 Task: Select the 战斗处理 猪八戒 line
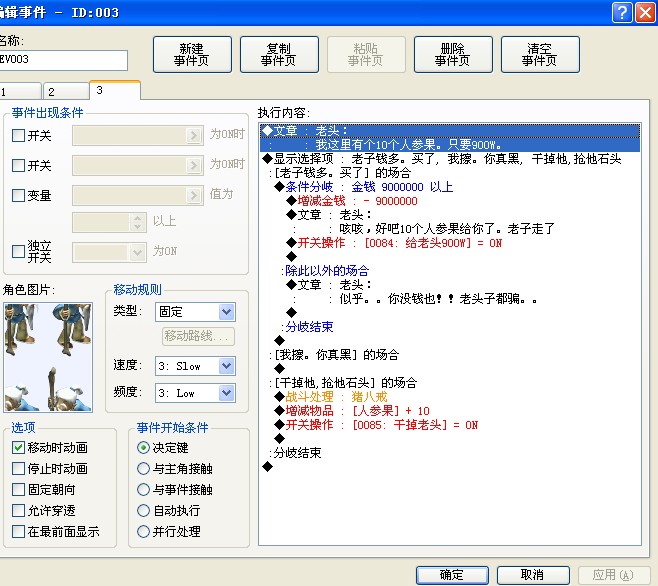pos(331,397)
